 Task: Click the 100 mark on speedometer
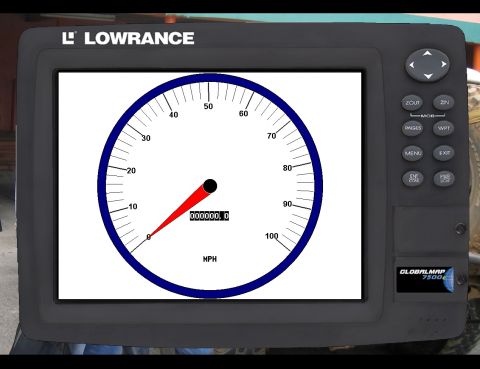(x=271, y=236)
